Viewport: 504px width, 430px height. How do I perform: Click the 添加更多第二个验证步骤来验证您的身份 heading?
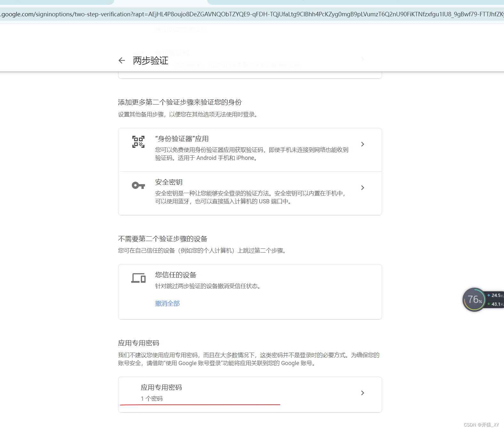180,102
